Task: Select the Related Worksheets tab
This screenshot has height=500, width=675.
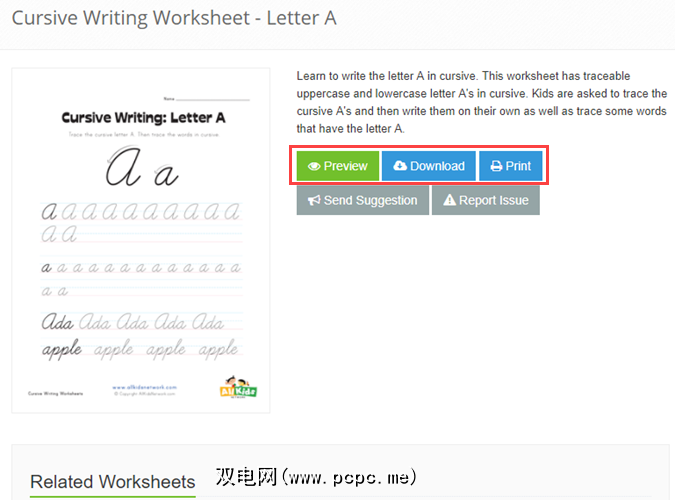Action: (113, 482)
